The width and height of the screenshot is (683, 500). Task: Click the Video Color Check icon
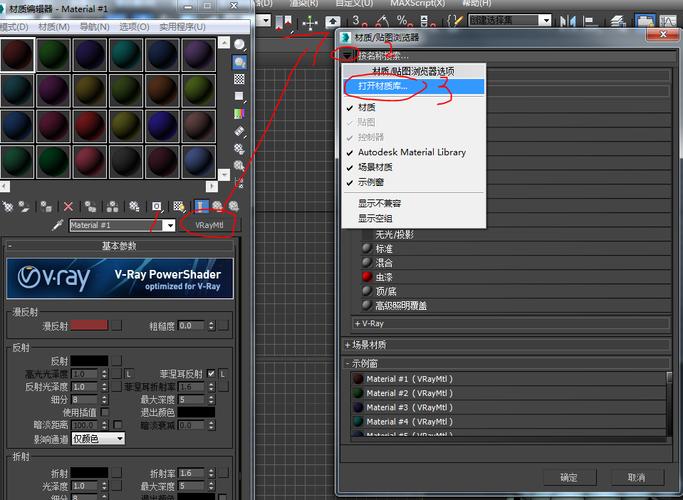pyautogui.click(x=239, y=114)
